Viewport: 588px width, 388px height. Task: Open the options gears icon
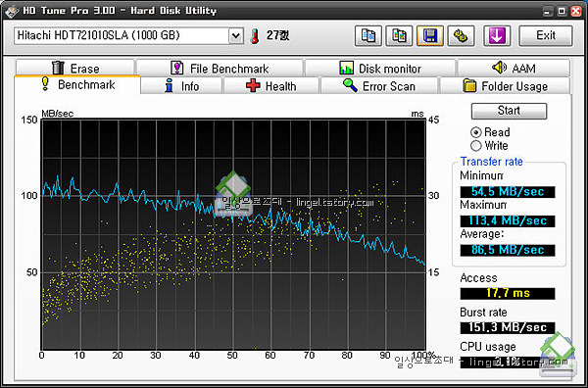click(461, 36)
